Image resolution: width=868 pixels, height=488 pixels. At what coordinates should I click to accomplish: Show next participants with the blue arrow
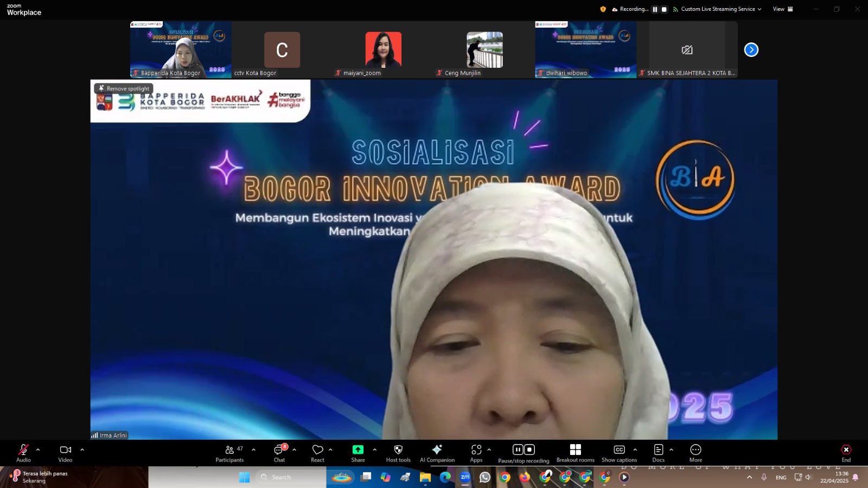click(x=751, y=50)
